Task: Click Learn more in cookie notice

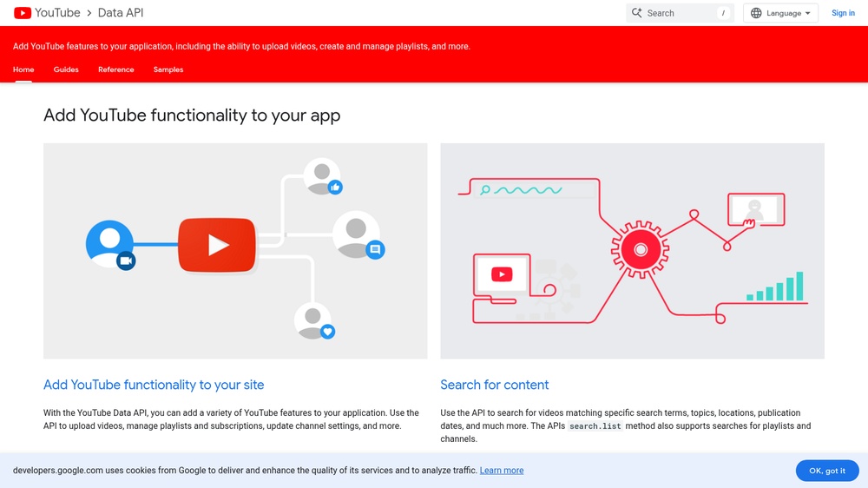Action: 502,471
